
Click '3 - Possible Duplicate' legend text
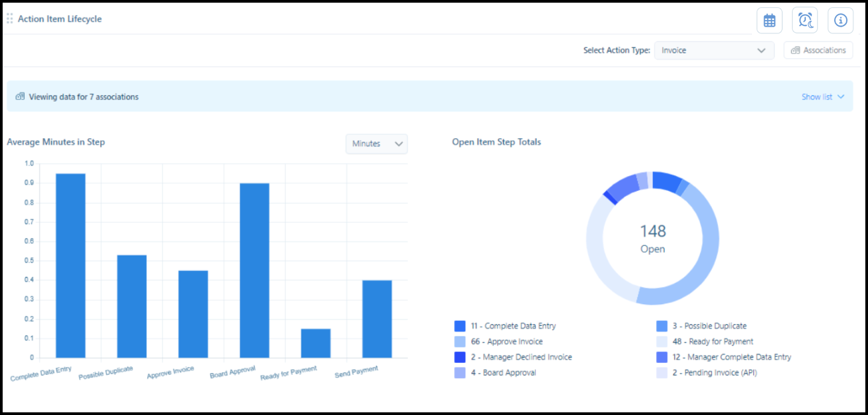tap(709, 326)
